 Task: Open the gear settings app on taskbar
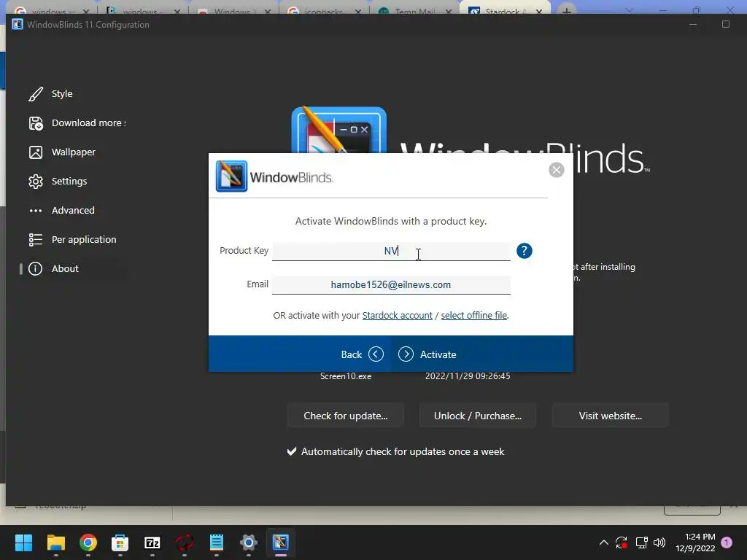pyautogui.click(x=249, y=542)
